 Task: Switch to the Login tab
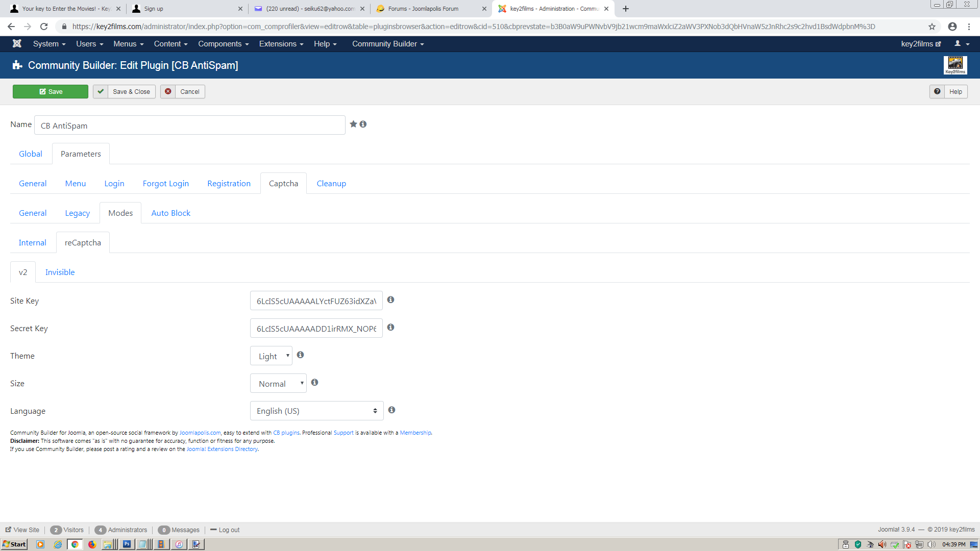(x=114, y=183)
